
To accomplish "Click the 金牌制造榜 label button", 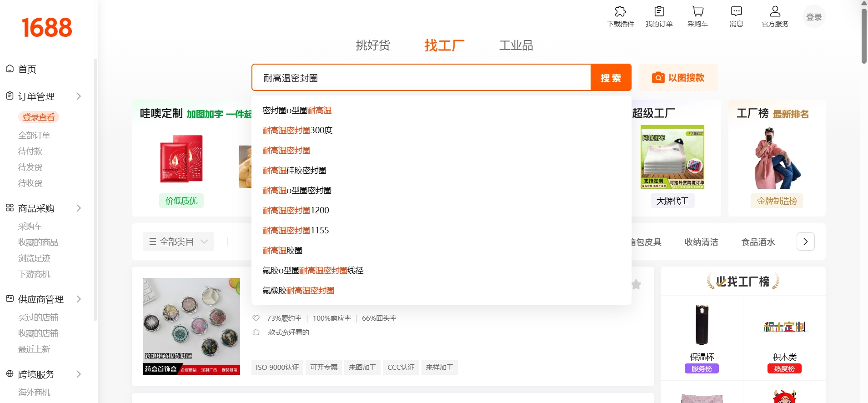I will pos(777,201).
